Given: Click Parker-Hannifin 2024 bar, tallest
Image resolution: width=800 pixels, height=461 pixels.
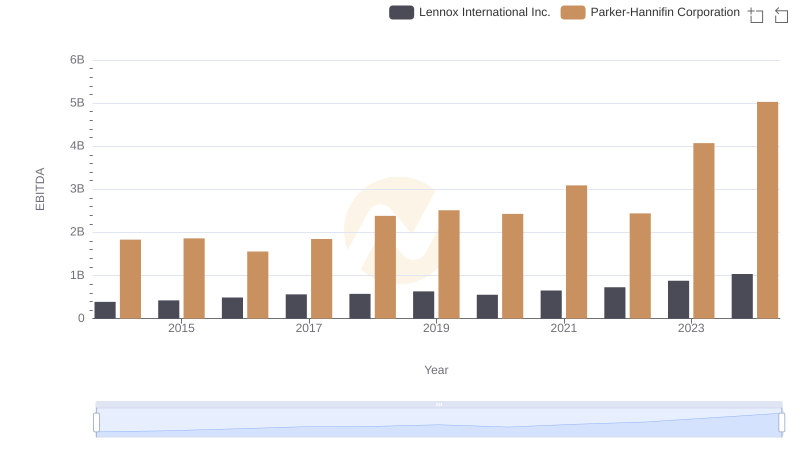Looking at the screenshot, I should [767, 210].
